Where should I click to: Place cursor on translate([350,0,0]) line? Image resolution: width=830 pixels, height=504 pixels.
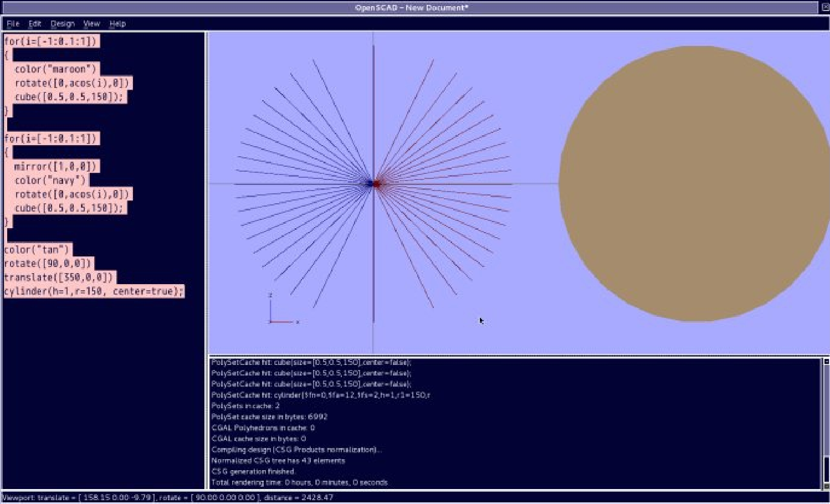pyautogui.click(x=59, y=277)
